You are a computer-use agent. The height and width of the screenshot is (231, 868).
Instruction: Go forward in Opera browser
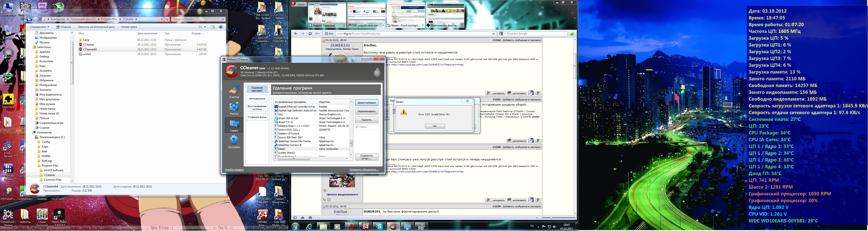point(303,34)
